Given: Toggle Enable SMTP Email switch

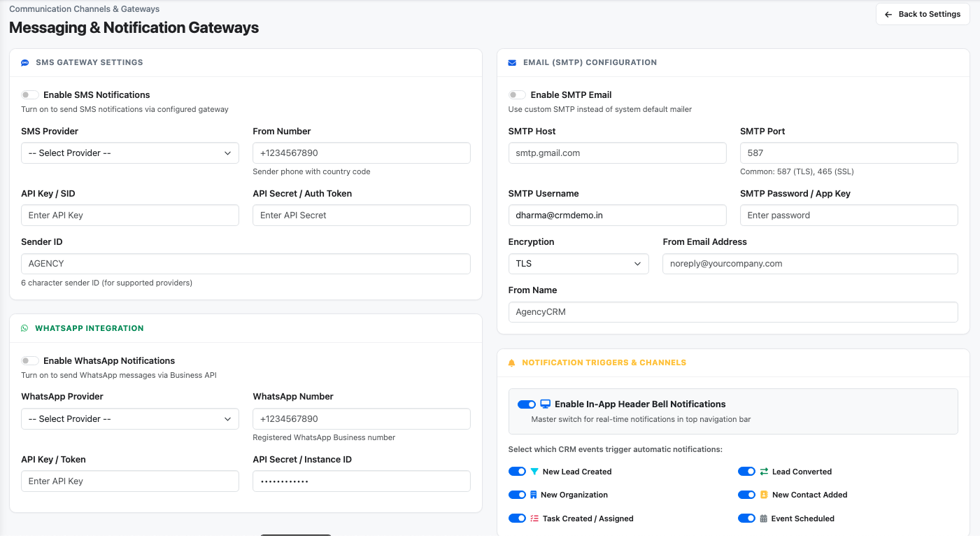Looking at the screenshot, I should pyautogui.click(x=517, y=94).
